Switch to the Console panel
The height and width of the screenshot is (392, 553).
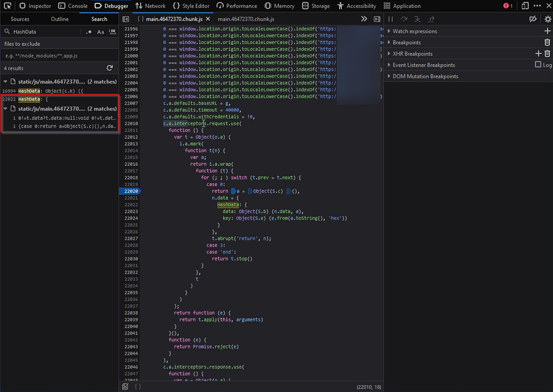pyautogui.click(x=73, y=6)
